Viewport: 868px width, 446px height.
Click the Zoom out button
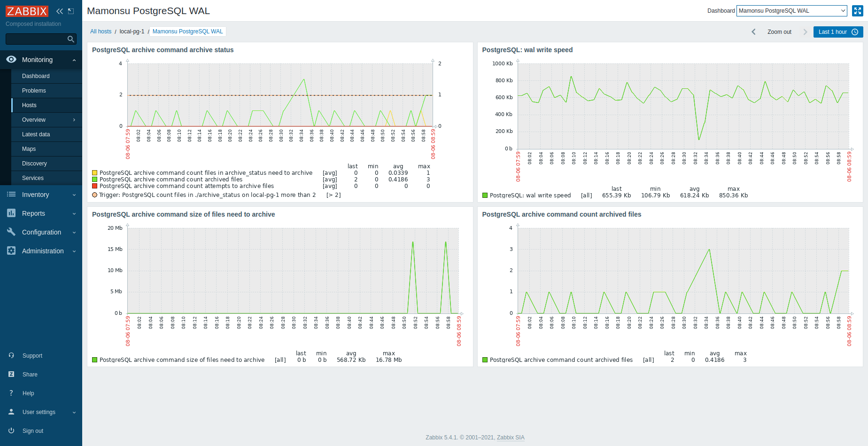pyautogui.click(x=779, y=32)
